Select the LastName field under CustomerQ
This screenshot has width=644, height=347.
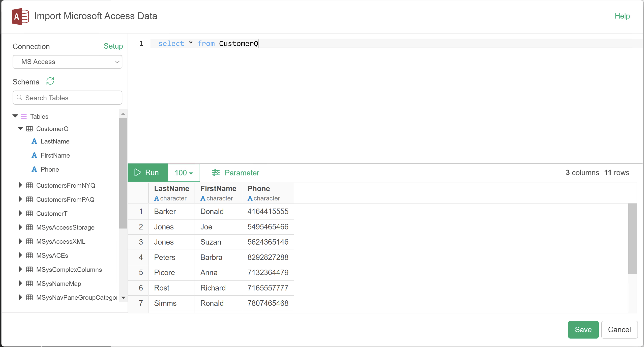click(x=55, y=141)
